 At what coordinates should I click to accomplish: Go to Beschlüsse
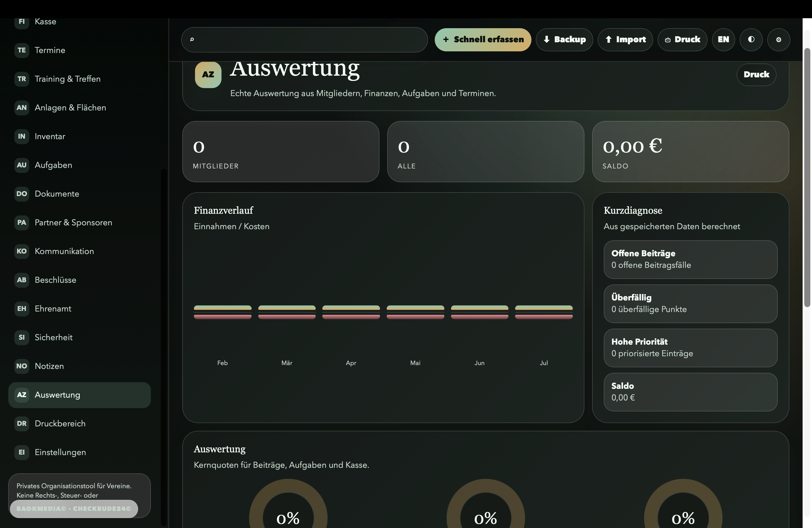tap(80, 280)
